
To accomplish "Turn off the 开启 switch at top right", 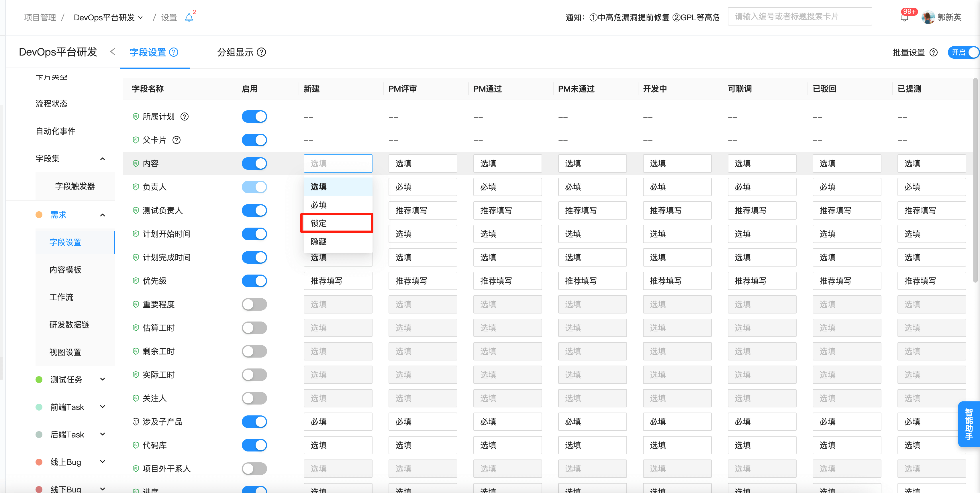I will coord(963,52).
